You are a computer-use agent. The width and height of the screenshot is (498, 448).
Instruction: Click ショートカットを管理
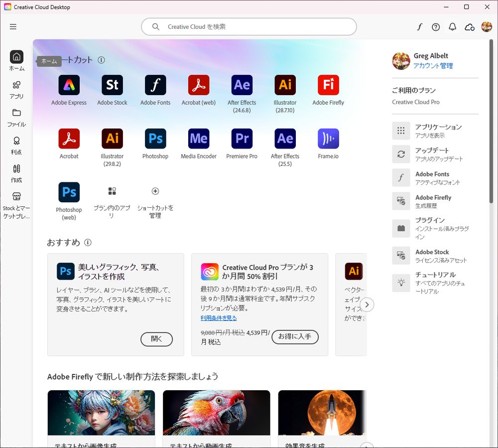tap(155, 202)
